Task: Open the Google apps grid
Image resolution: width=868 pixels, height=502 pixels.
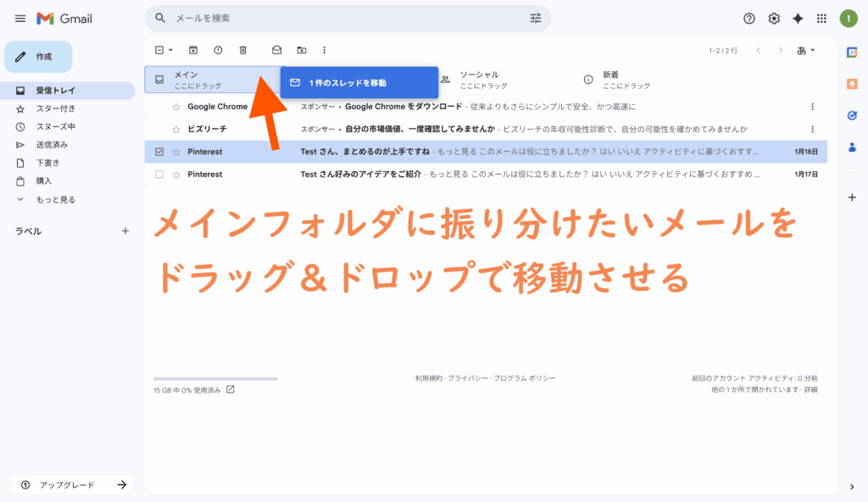Action: point(821,19)
